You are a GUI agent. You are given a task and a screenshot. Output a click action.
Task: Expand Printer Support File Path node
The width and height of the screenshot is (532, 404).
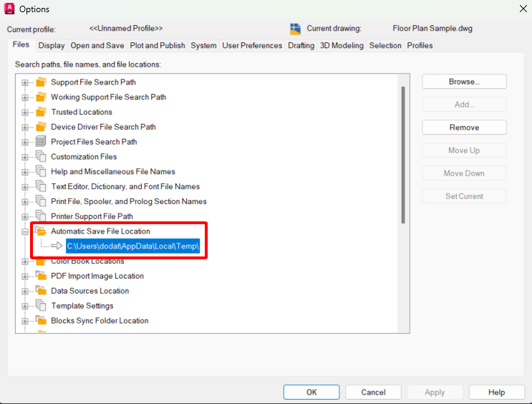(25, 217)
